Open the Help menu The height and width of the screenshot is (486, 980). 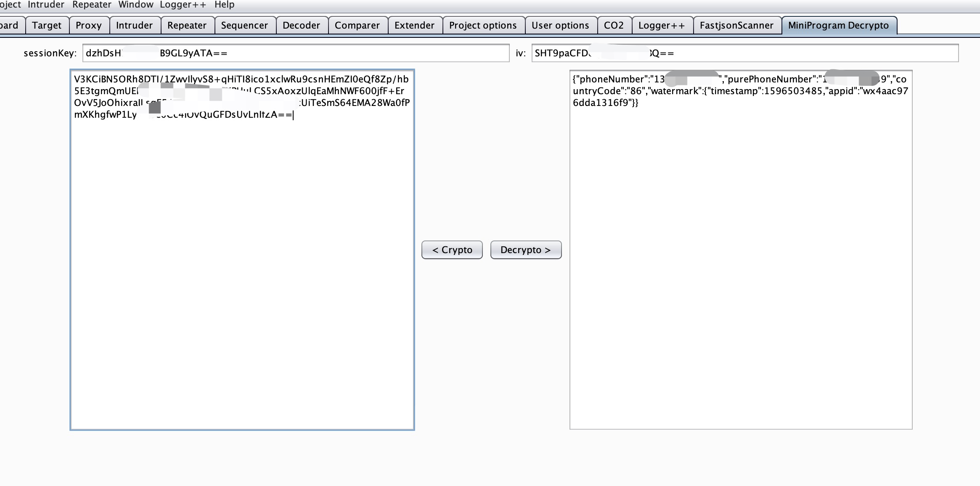tap(224, 5)
